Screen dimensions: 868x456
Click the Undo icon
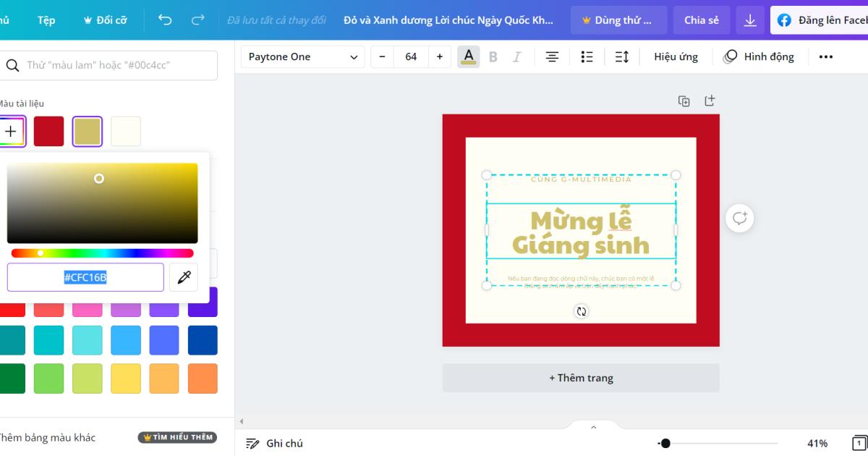coord(164,20)
